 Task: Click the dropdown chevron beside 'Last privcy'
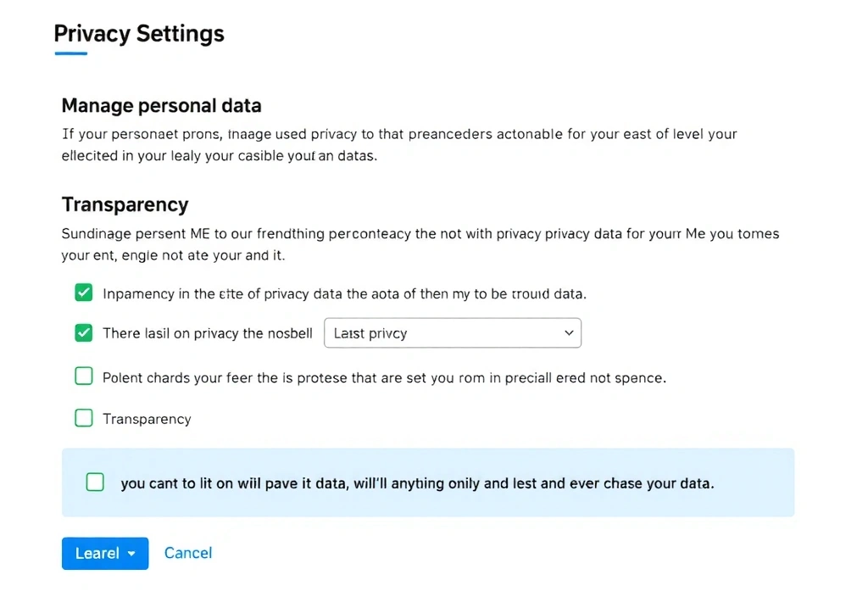click(x=569, y=332)
